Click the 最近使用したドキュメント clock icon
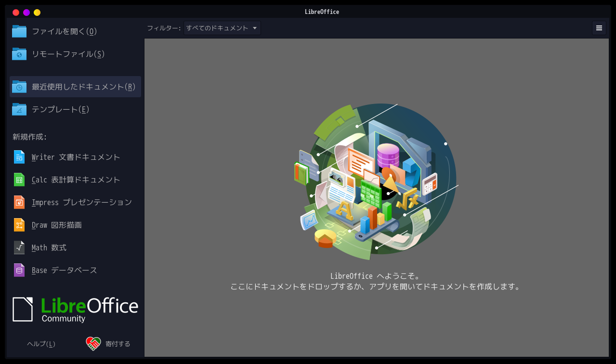 pos(19,87)
